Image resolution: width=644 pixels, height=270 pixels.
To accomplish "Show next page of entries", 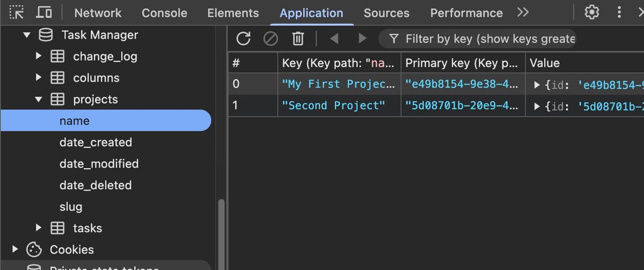I will pos(362,38).
